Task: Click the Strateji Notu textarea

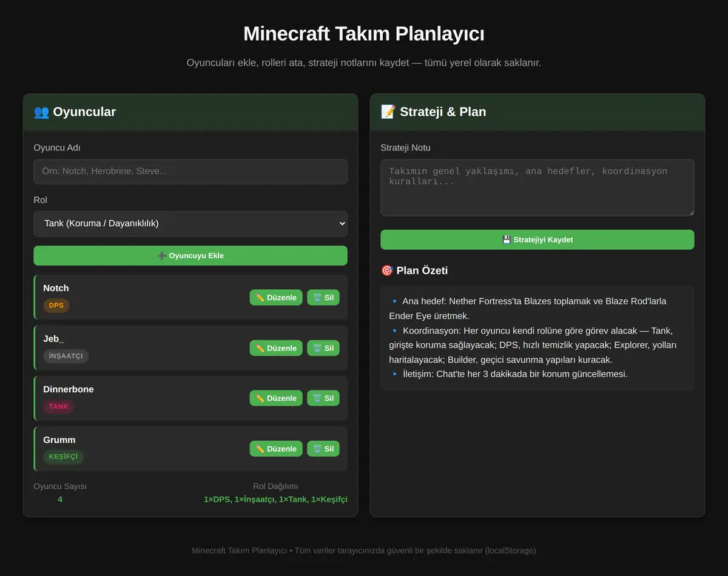Action: (537, 188)
